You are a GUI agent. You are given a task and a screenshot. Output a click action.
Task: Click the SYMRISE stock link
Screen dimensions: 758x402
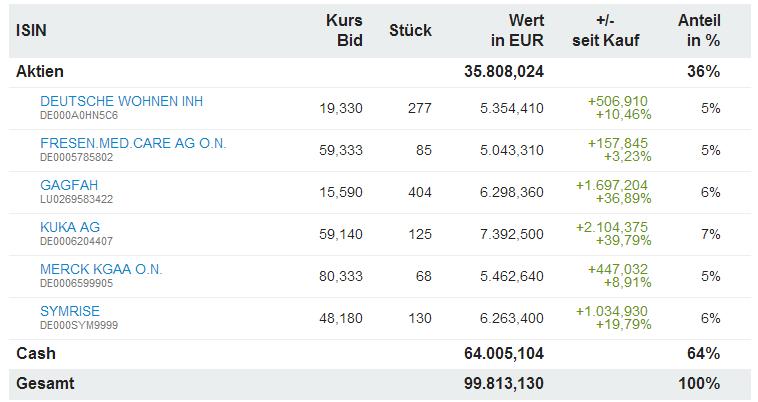70,311
